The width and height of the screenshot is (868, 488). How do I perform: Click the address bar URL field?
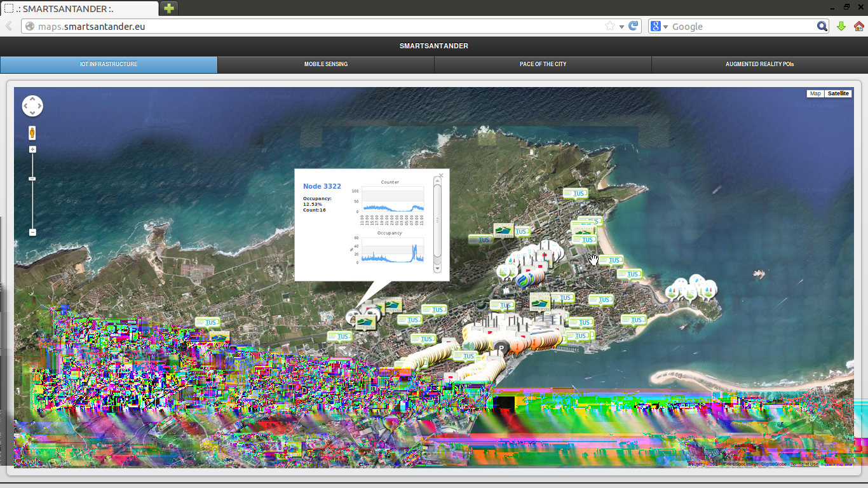pos(318,26)
